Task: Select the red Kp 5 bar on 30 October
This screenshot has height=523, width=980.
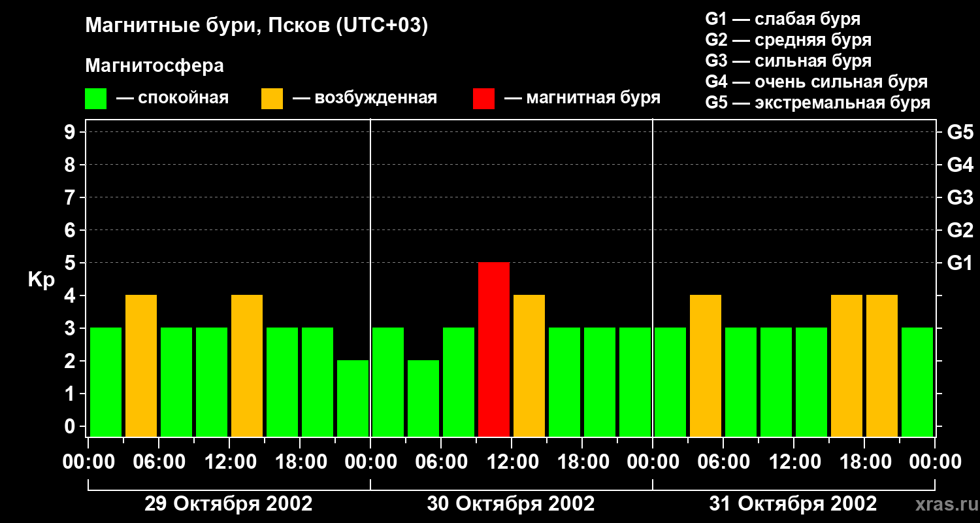Action: (494, 349)
